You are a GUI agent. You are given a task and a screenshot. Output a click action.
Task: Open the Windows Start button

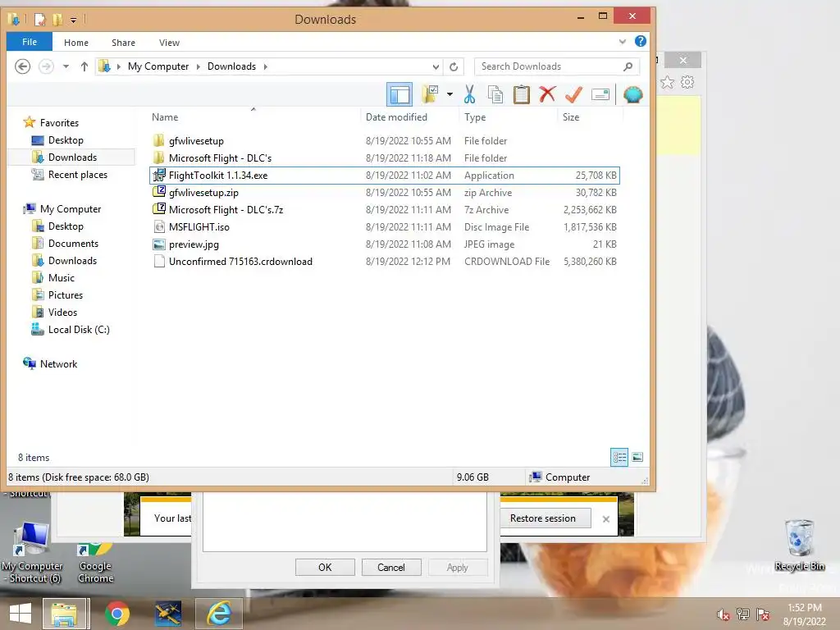click(21, 614)
